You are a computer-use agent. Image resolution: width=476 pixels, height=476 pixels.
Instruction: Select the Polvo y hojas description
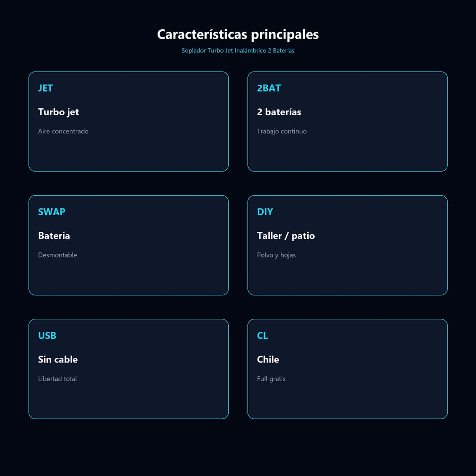(276, 255)
